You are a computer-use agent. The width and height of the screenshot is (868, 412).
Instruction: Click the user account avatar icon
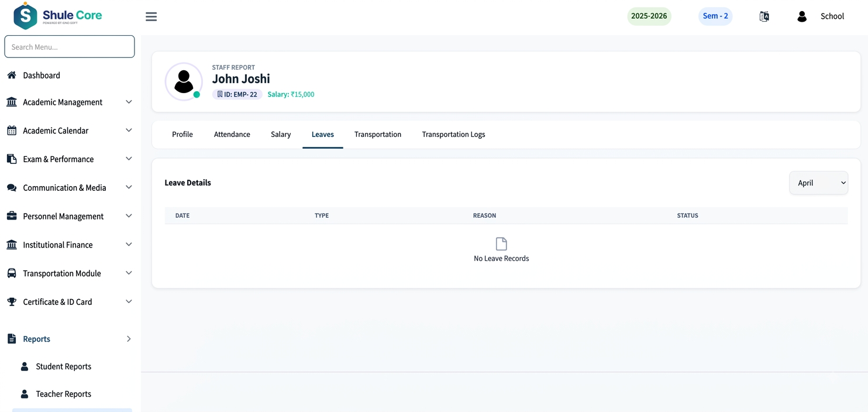(802, 16)
